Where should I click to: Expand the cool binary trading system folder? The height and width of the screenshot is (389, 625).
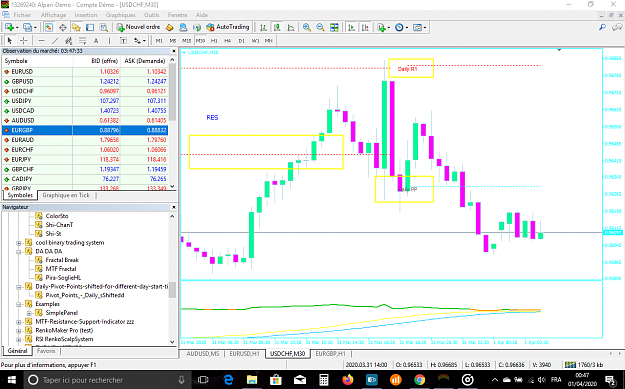tap(19, 243)
